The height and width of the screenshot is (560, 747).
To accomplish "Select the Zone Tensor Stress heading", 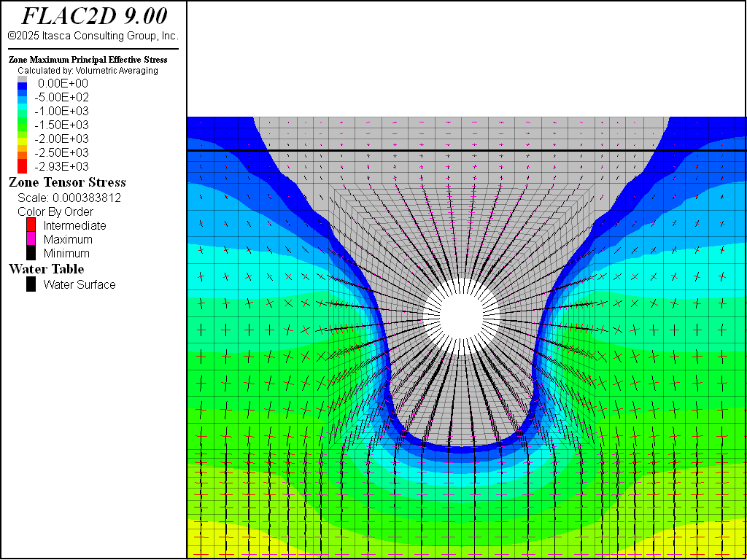I will [67, 182].
